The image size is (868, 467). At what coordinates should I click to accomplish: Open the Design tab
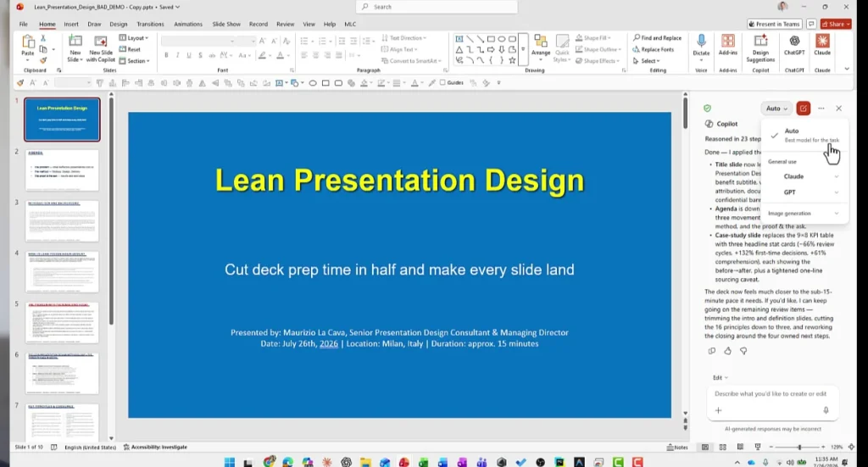118,24
